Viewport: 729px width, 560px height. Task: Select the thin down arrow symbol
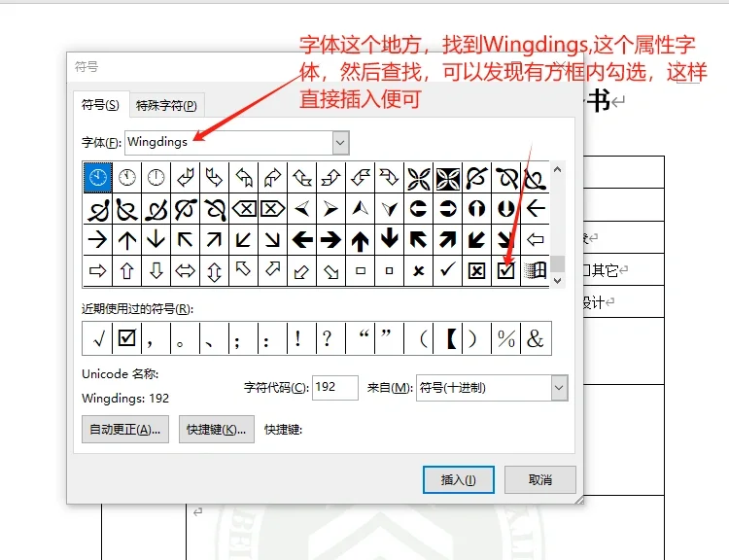pos(156,239)
